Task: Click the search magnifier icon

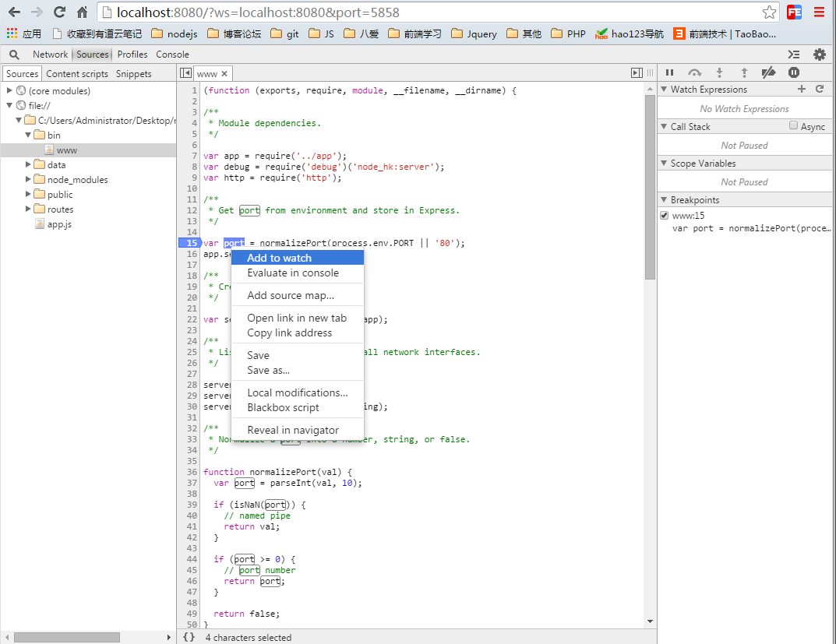Action: click(14, 55)
